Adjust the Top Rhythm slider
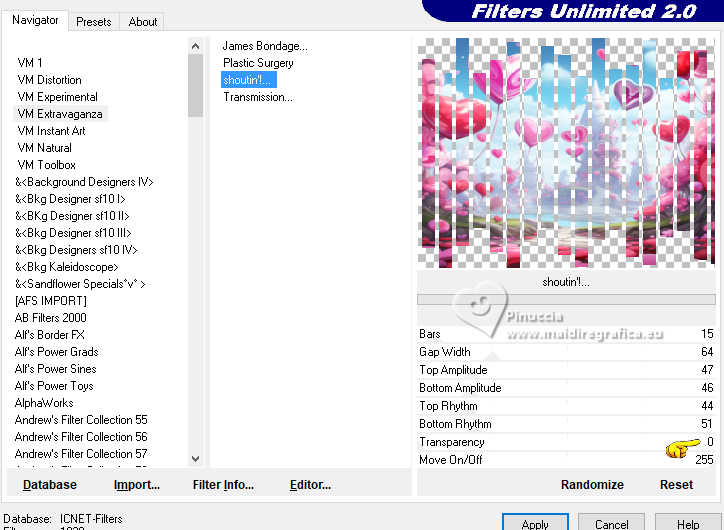The height and width of the screenshot is (530, 724). pyautogui.click(x=566, y=406)
